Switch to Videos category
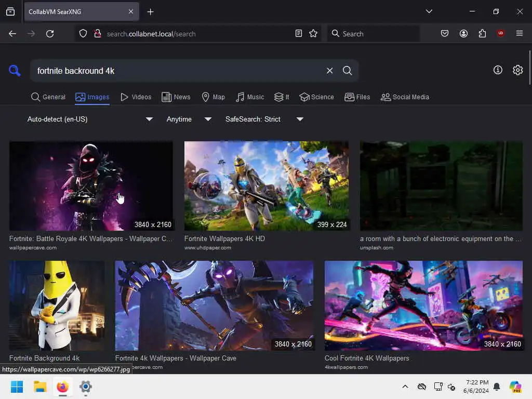Image resolution: width=532 pixels, height=399 pixels. tap(136, 97)
